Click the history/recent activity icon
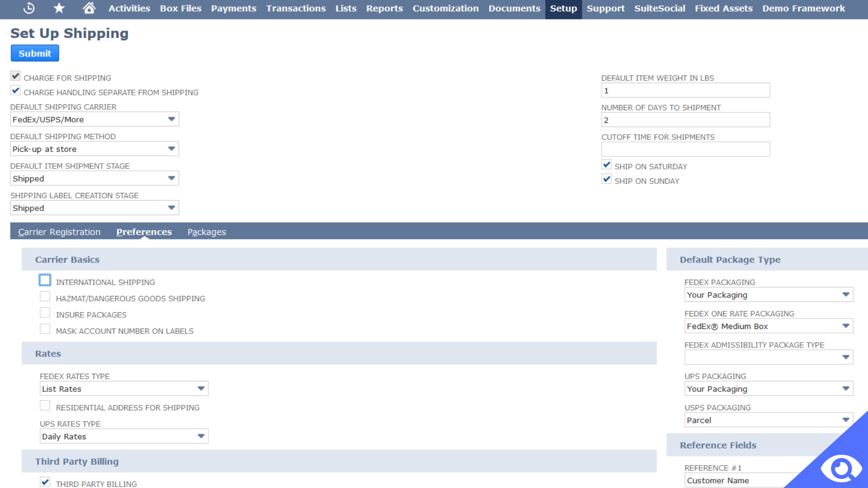Screen dimensions: 868x488 point(28,8)
